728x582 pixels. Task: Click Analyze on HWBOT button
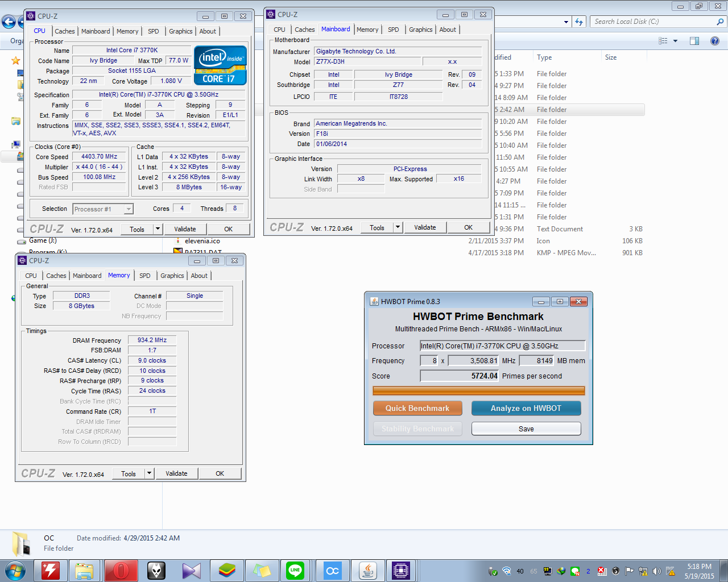pyautogui.click(x=526, y=408)
